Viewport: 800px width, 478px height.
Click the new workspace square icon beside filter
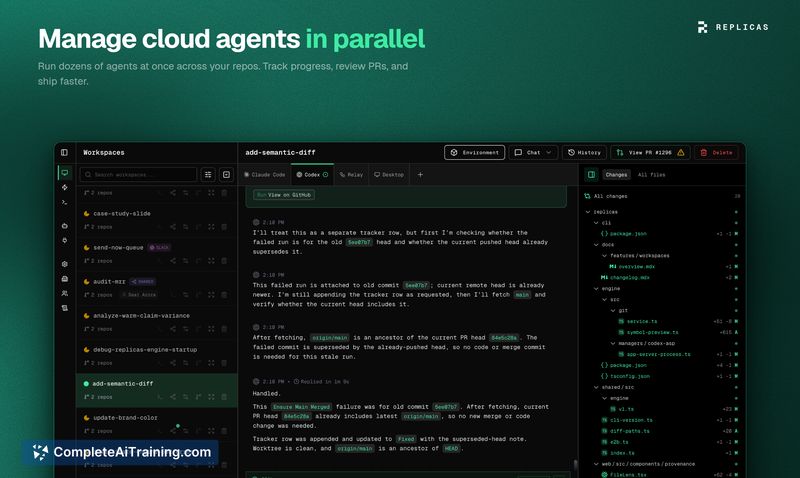[226, 174]
